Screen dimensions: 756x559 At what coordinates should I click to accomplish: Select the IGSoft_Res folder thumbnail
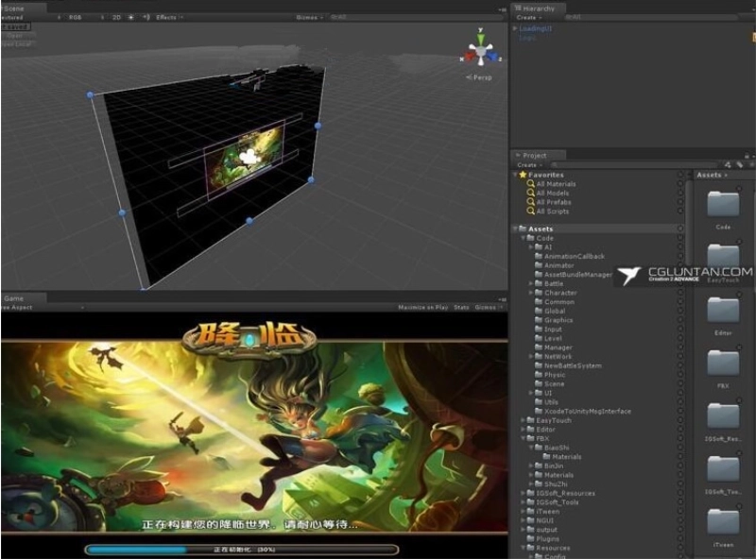[723, 415]
